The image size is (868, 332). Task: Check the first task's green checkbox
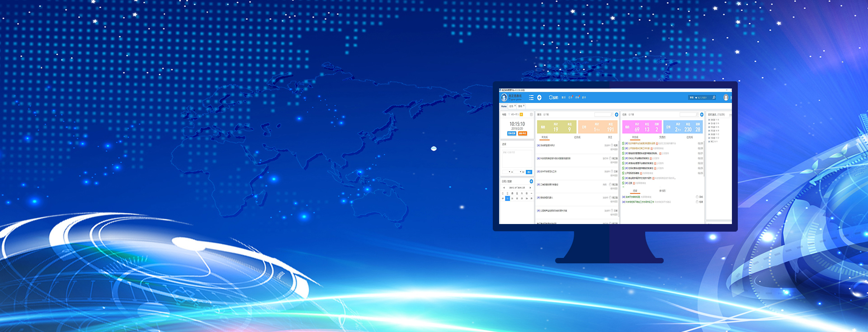pos(623,144)
